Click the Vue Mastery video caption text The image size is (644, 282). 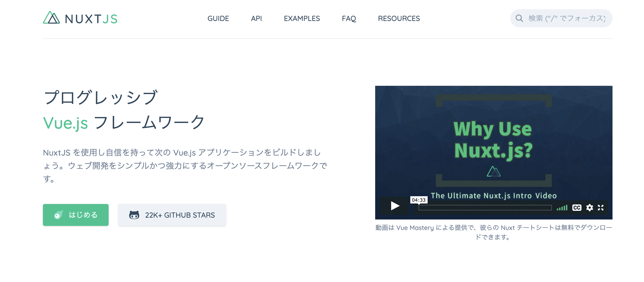point(494,232)
